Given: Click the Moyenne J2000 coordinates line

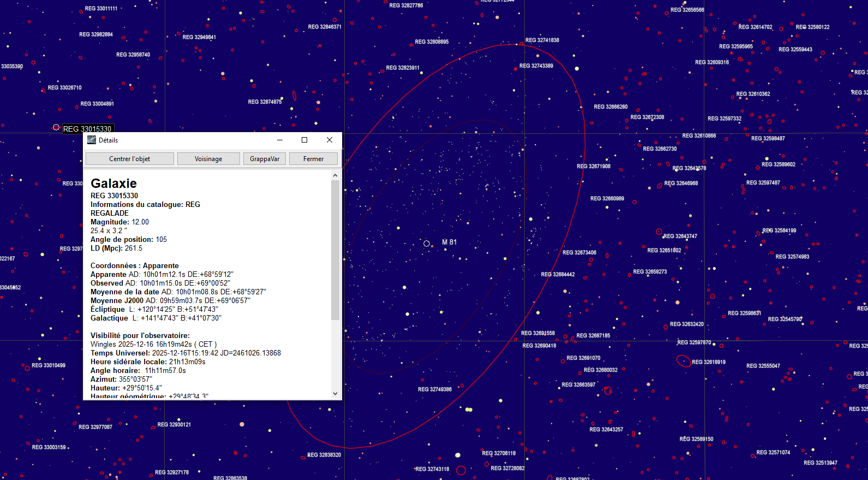Looking at the screenshot, I should pos(170,300).
